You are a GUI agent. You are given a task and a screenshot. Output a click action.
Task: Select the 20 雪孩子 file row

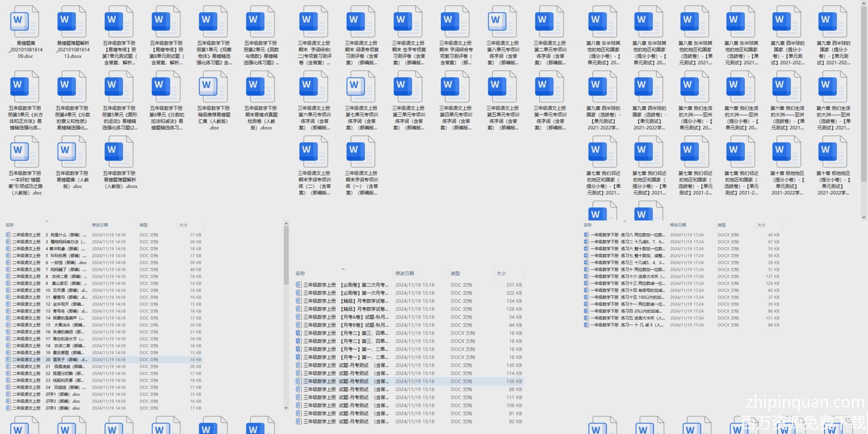[x=65, y=359]
